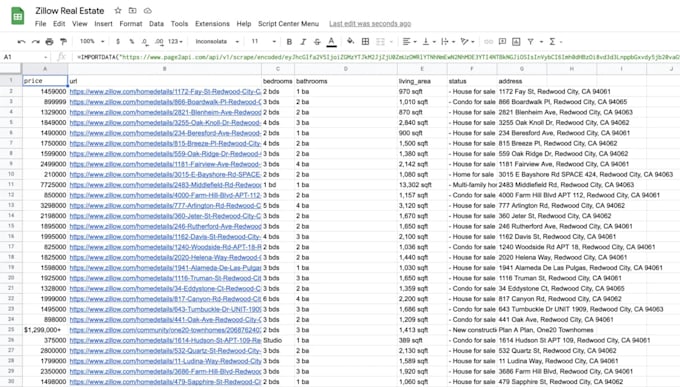
Task: Click the insert comment icon
Action: [502, 42]
